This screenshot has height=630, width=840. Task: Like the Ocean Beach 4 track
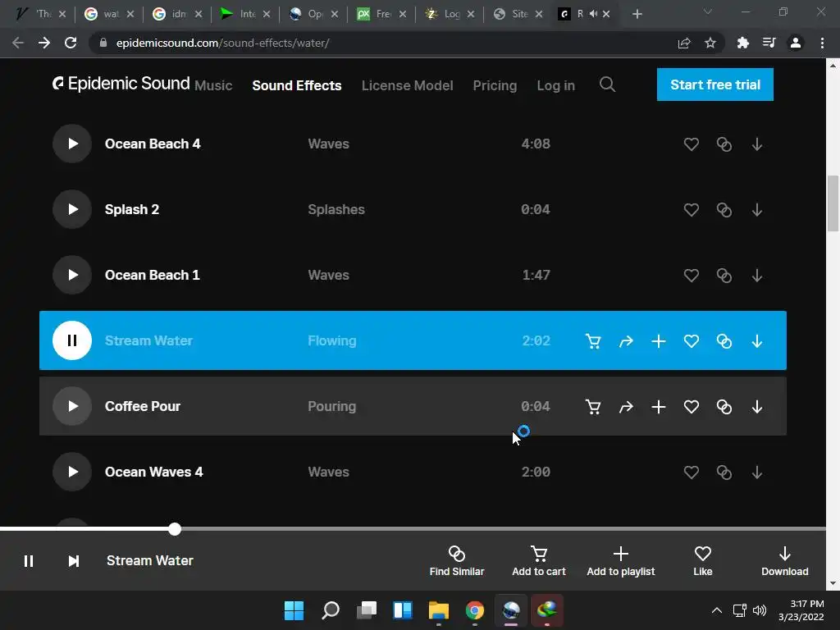click(691, 144)
